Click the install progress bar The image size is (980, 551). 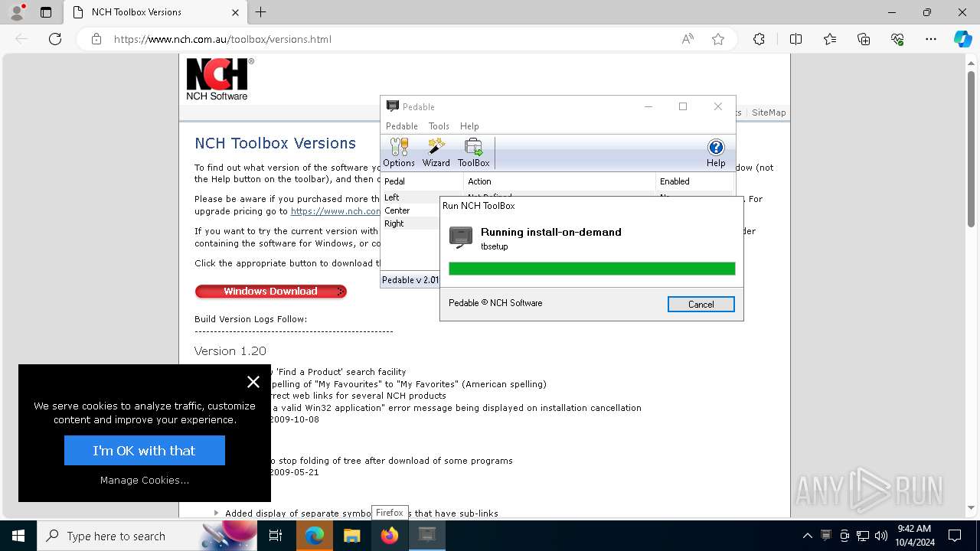coord(592,269)
